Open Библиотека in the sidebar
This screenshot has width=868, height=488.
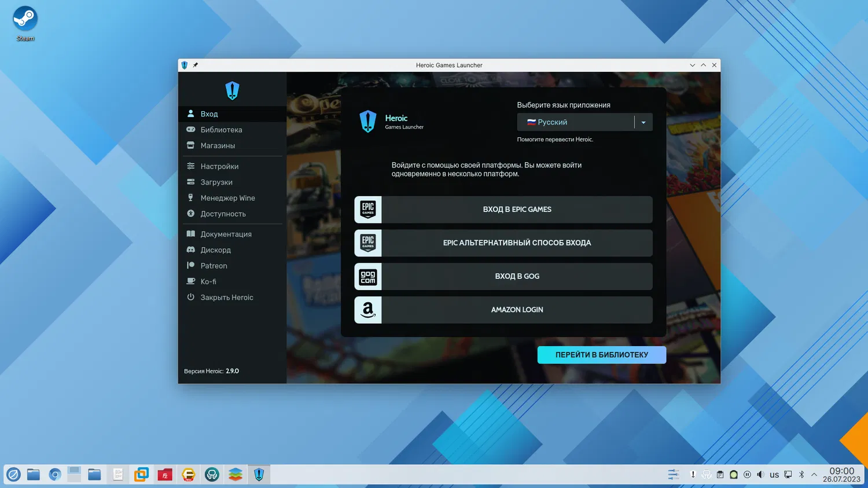pyautogui.click(x=232, y=130)
